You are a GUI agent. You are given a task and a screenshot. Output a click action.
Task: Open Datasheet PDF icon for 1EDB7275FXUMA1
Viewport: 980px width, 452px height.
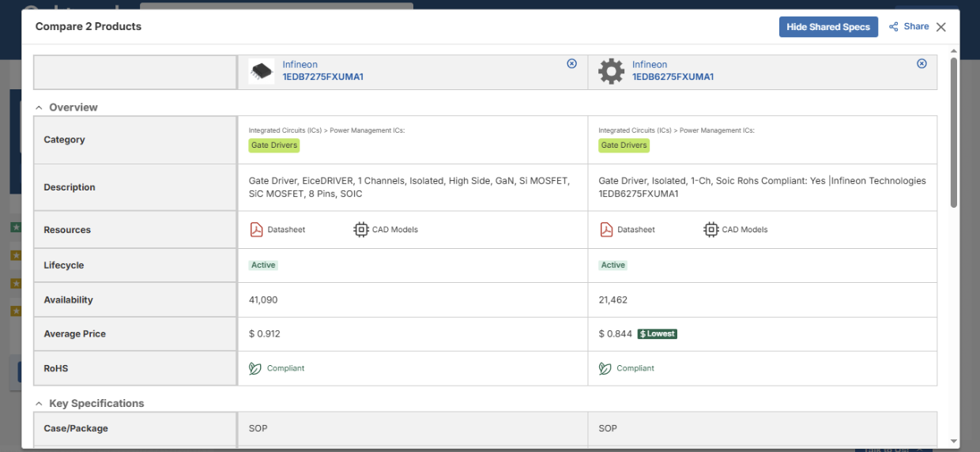click(x=256, y=230)
